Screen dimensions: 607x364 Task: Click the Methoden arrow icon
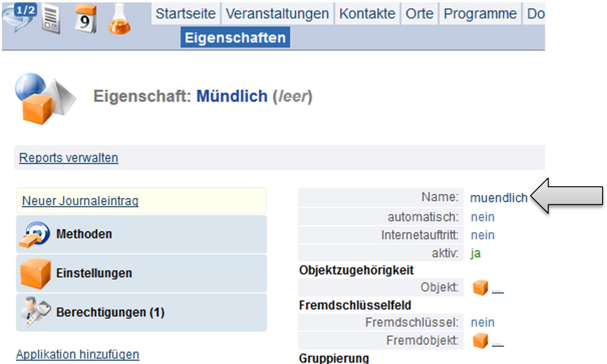coord(35,234)
